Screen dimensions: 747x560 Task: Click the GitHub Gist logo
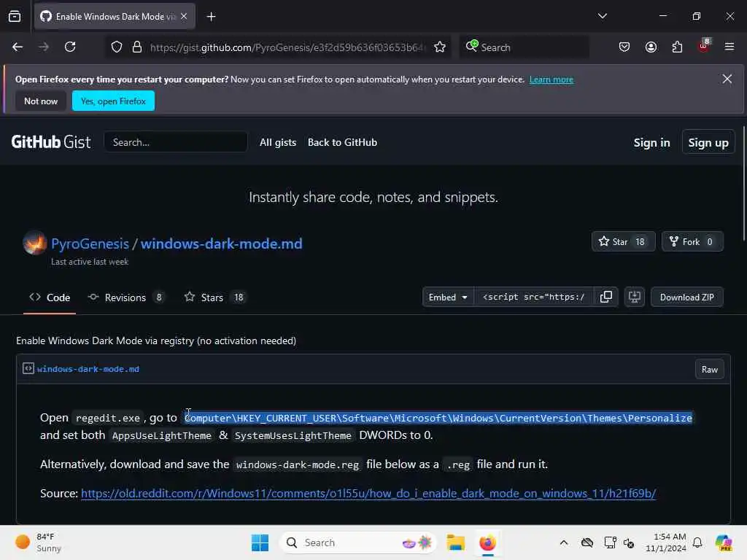pos(51,142)
